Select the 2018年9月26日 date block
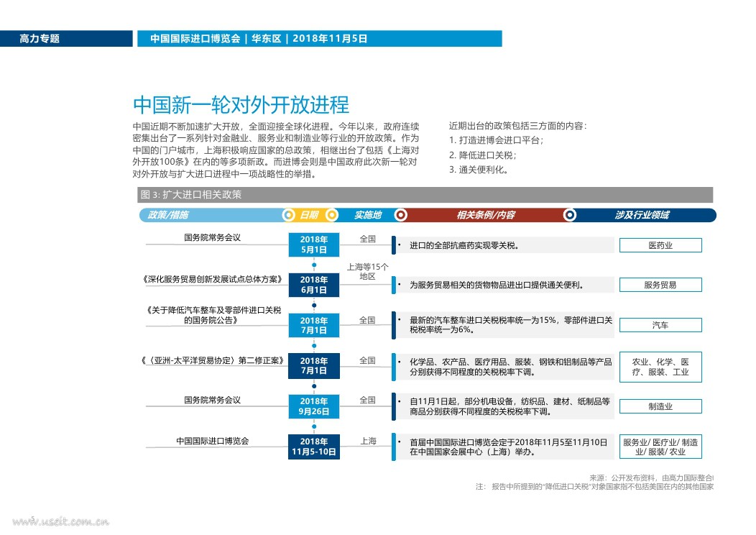The image size is (756, 535). pos(314,406)
